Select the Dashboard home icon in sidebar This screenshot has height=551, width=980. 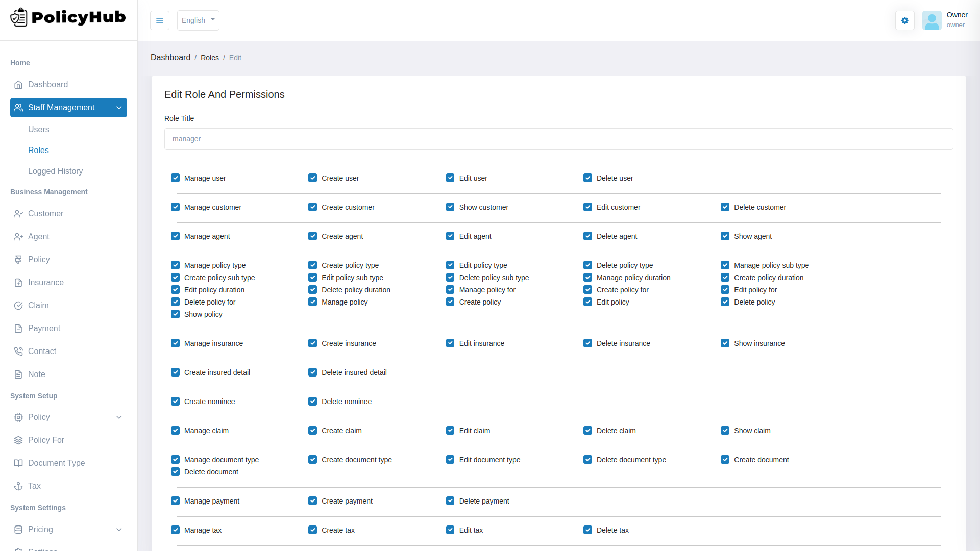(x=18, y=85)
